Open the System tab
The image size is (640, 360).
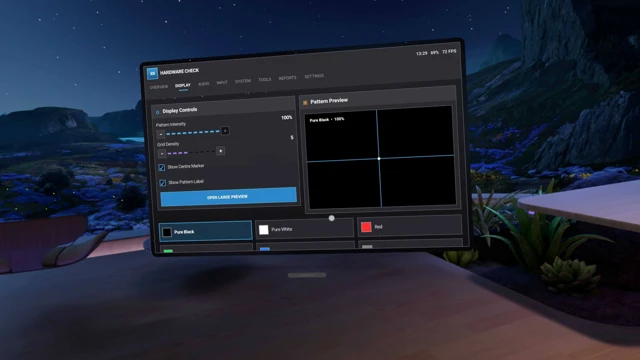pyautogui.click(x=243, y=81)
